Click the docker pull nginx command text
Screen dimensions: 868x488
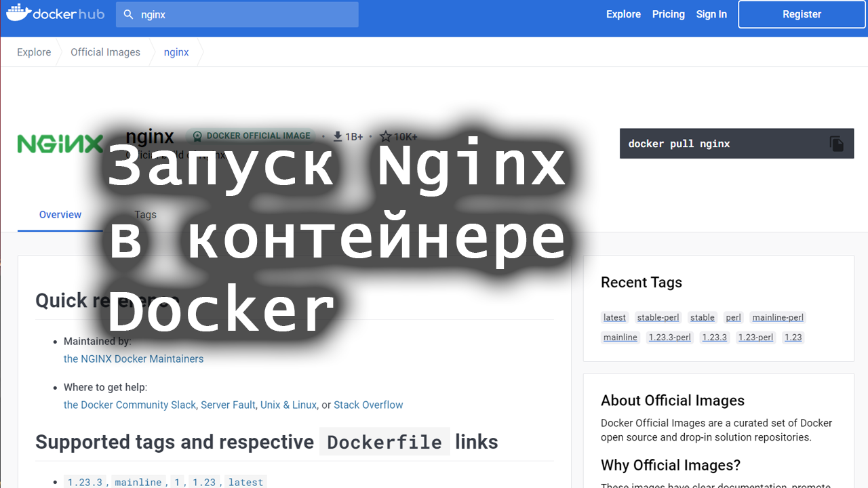click(x=679, y=144)
